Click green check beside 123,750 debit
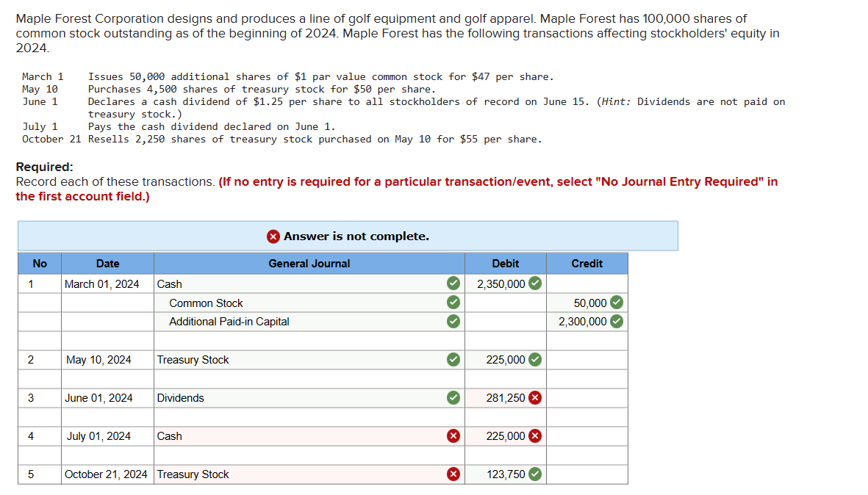868x495 pixels. point(535,474)
